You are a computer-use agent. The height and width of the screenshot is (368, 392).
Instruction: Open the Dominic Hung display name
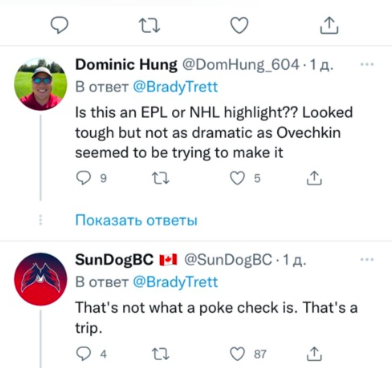pos(126,65)
